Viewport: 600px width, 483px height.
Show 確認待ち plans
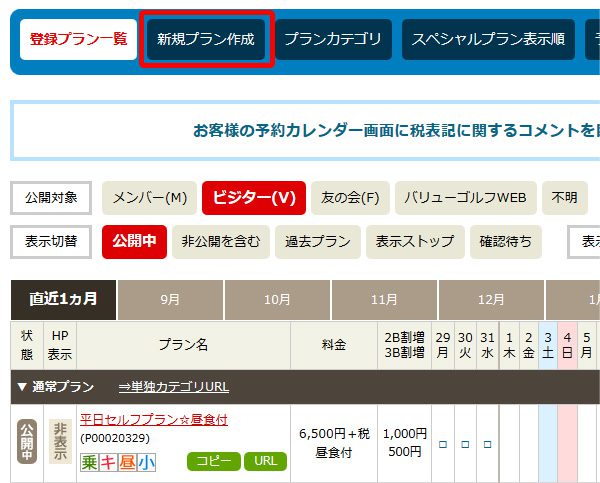[x=505, y=242]
